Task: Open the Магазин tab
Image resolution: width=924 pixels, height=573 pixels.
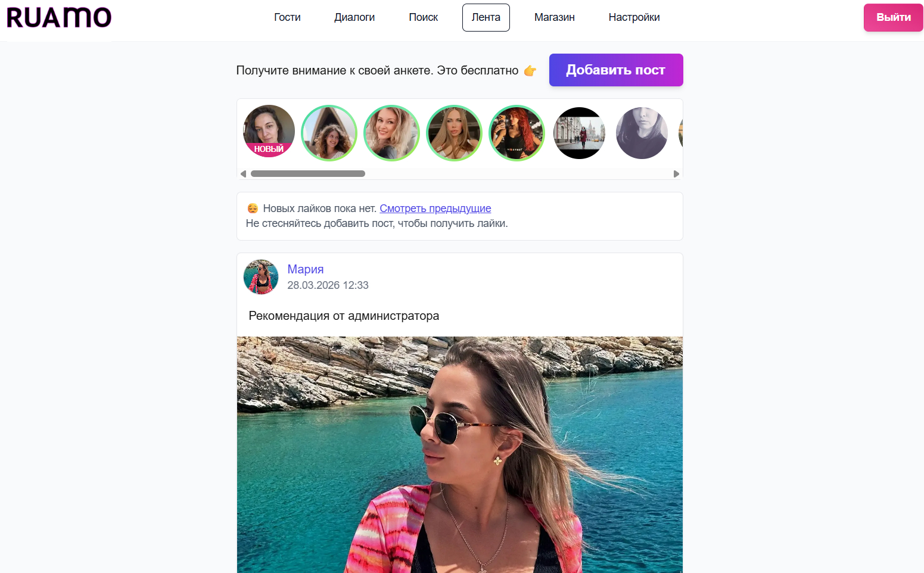Action: (554, 17)
